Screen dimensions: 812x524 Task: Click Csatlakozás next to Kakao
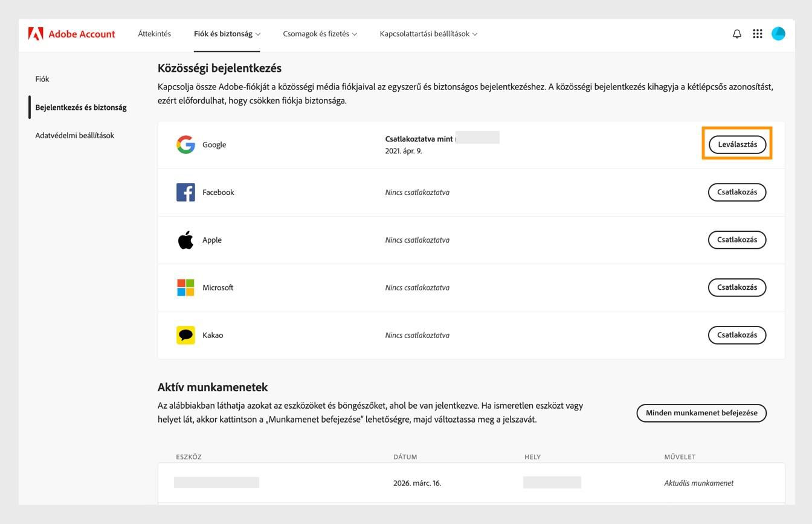(x=736, y=334)
